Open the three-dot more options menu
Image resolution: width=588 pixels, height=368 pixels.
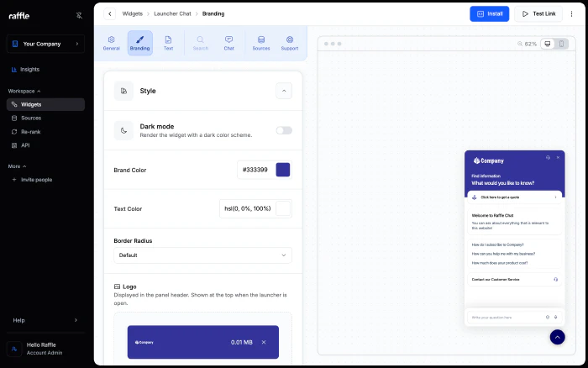[x=571, y=14]
